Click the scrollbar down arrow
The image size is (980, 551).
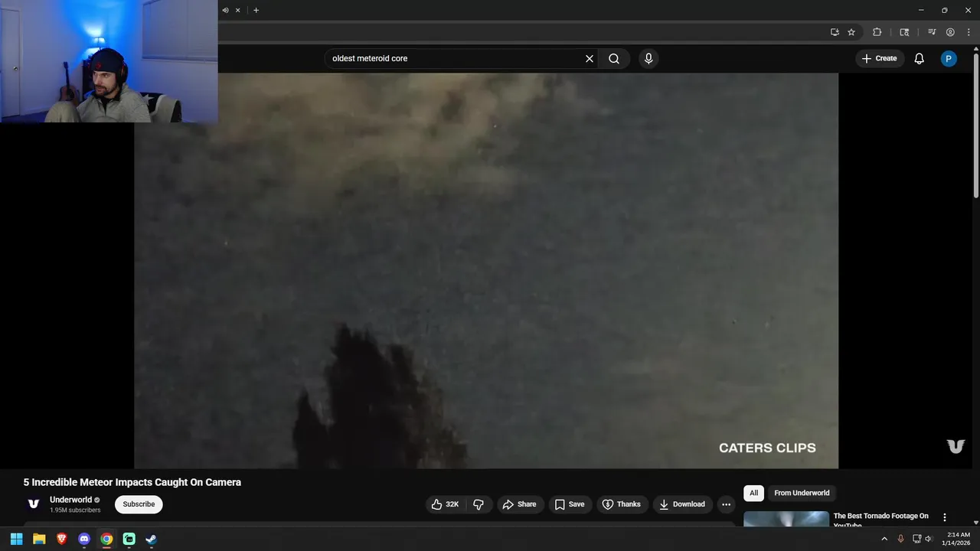(x=975, y=522)
